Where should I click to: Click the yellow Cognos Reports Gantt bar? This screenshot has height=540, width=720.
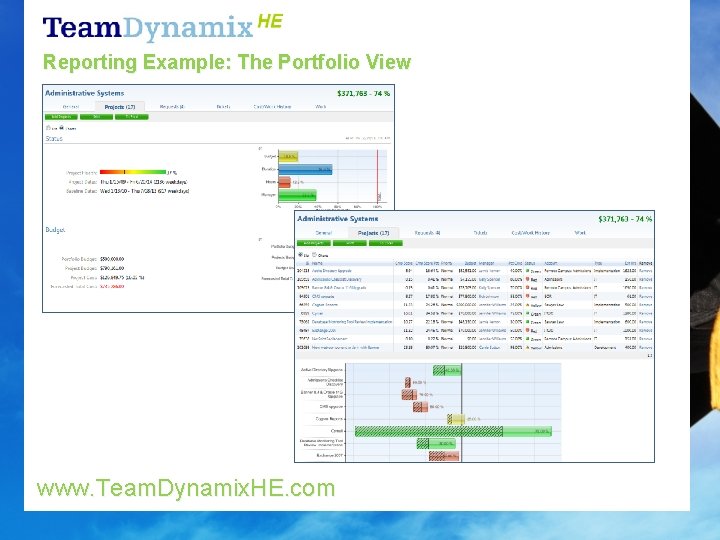pos(456,419)
